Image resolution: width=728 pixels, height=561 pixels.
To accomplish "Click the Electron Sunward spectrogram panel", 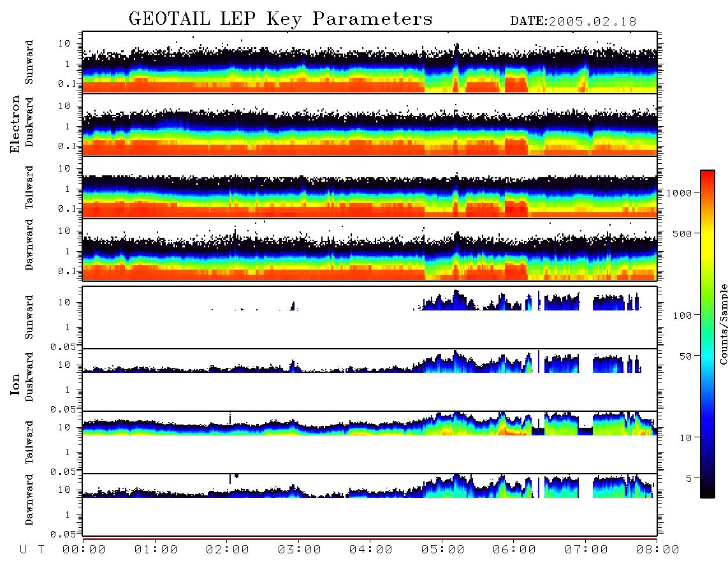I will pyautogui.click(x=370, y=62).
